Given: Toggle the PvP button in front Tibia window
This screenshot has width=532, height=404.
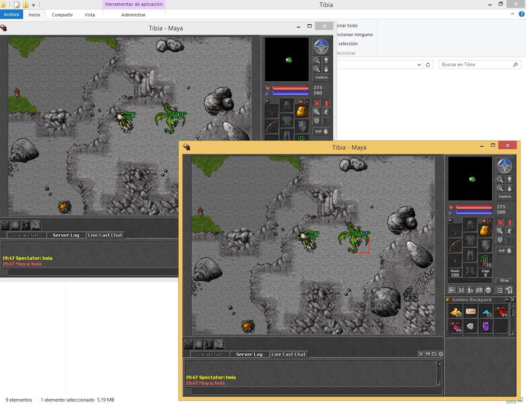Looking at the screenshot, I should (504, 251).
